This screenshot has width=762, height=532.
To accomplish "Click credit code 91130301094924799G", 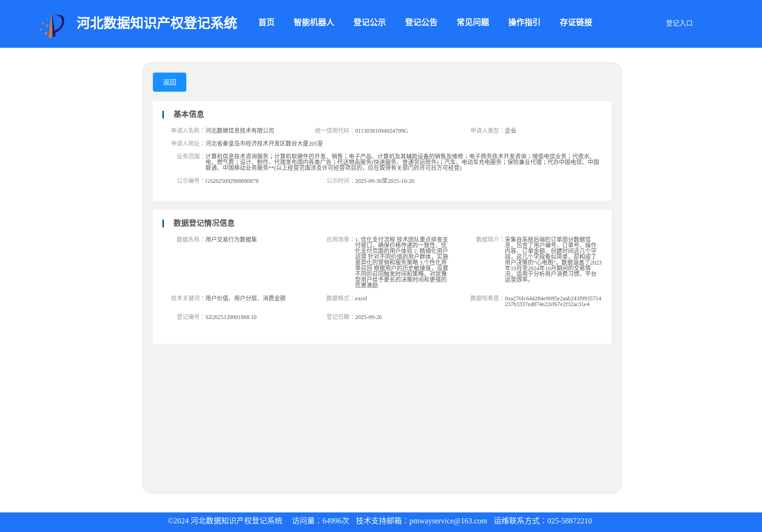I will (x=381, y=130).
